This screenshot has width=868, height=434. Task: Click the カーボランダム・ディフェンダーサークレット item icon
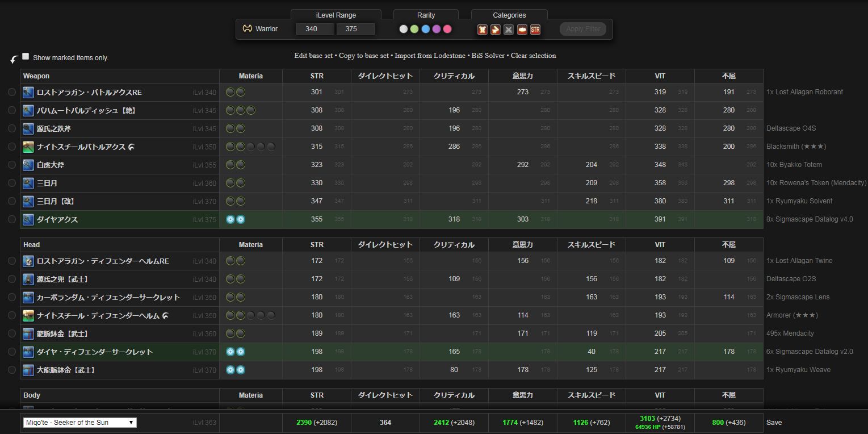(28, 297)
